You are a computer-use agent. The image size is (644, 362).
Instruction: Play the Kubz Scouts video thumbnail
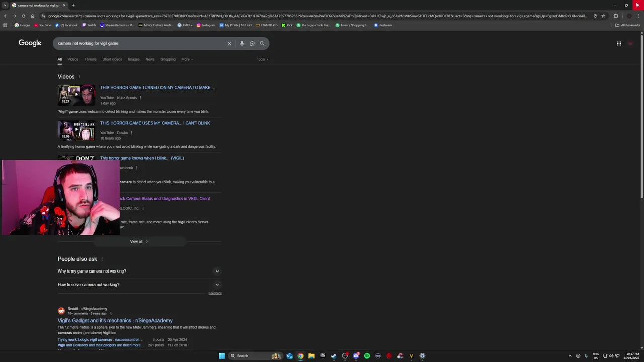76,95
